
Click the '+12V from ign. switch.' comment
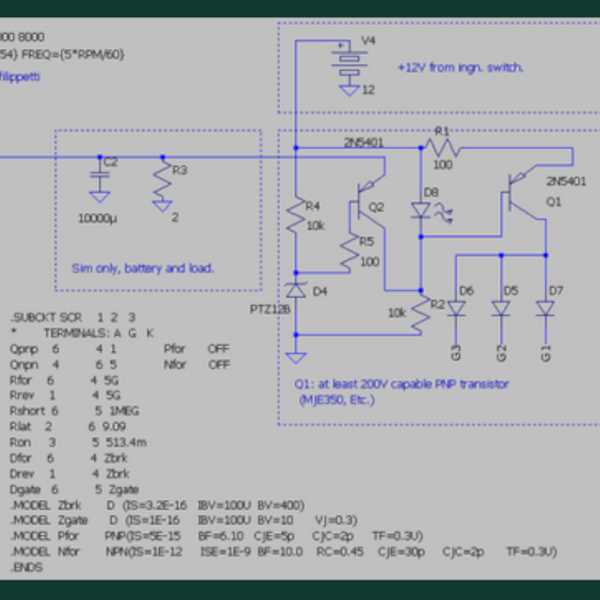click(x=460, y=68)
